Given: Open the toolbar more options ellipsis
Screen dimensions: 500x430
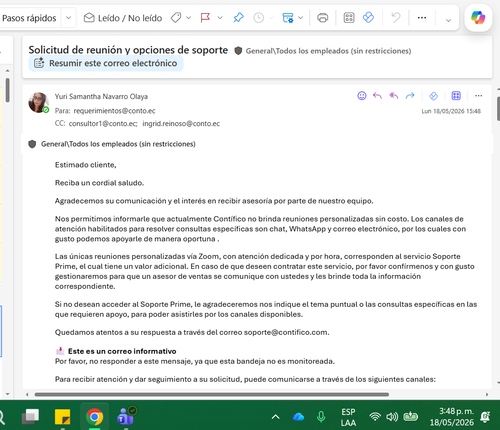Looking at the screenshot, I should point(422,18).
